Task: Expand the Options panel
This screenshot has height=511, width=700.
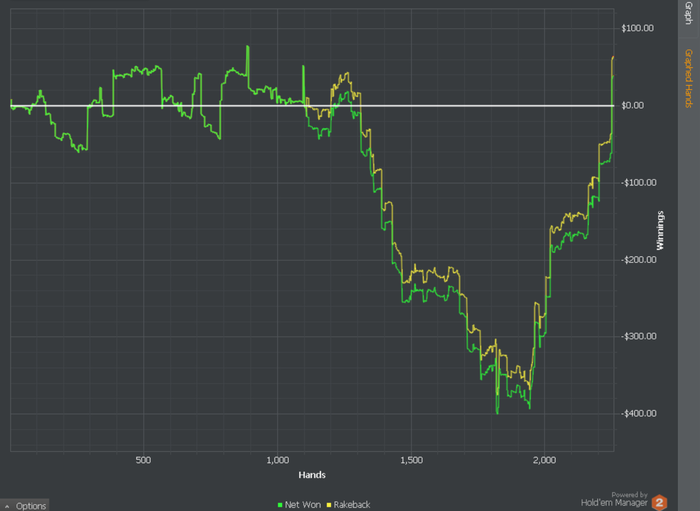Action: pyautogui.click(x=25, y=506)
